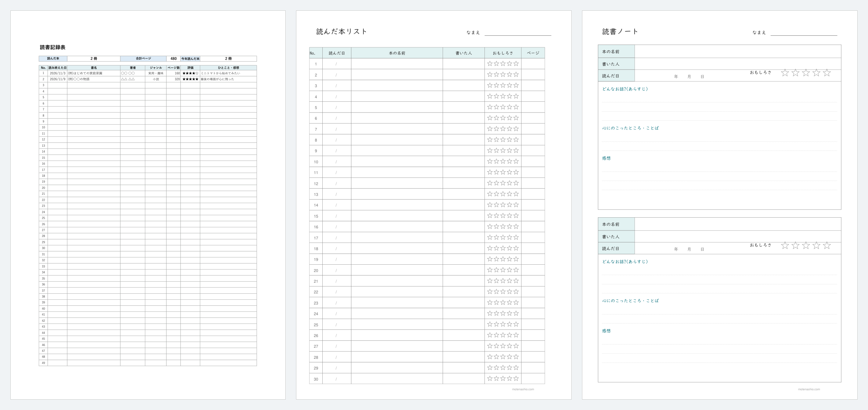Click the ミニトマトから始めてみたい comment
This screenshot has width=868, height=410.
tap(220, 73)
